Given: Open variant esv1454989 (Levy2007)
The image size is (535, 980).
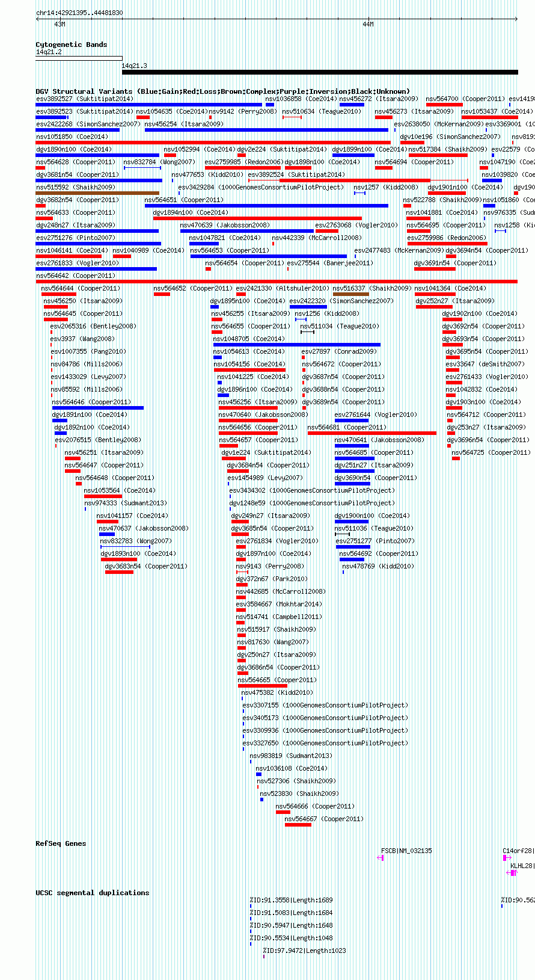Looking at the screenshot, I should [265, 478].
